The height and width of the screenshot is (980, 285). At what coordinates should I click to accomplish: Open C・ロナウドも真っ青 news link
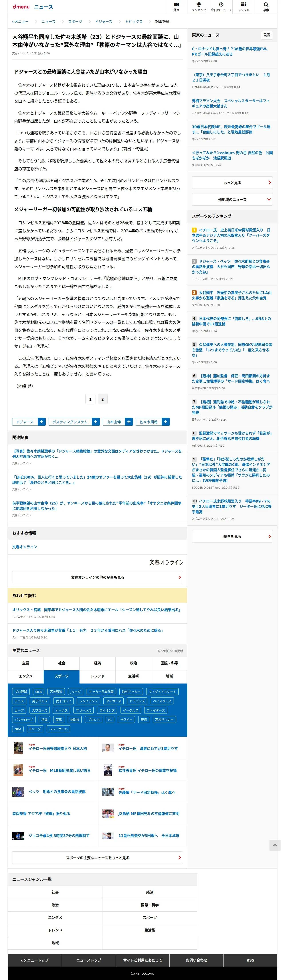pos(231,51)
